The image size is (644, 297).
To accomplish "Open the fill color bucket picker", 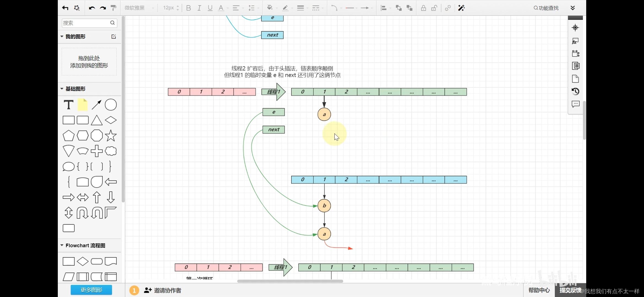I will [270, 8].
